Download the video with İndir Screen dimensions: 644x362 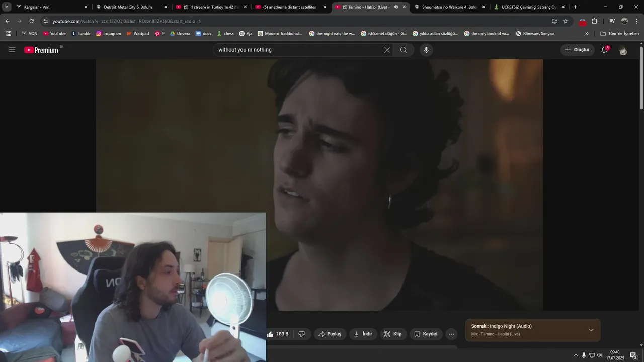[363, 334]
